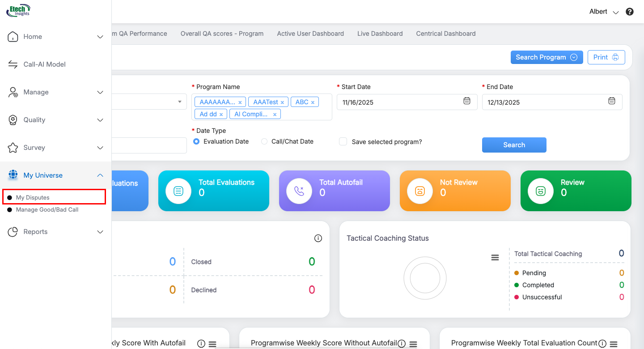Select the Call/Chat Date radio button

pyautogui.click(x=264, y=141)
